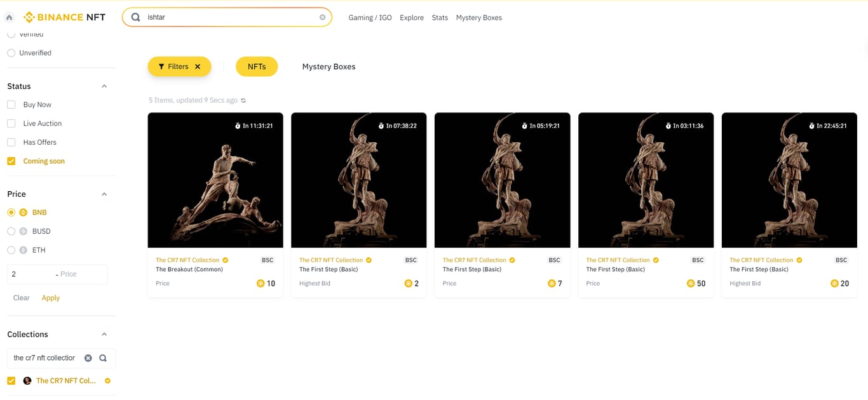The width and height of the screenshot is (868, 400).
Task: Clear the collections filter input with its X icon
Action: [88, 357]
